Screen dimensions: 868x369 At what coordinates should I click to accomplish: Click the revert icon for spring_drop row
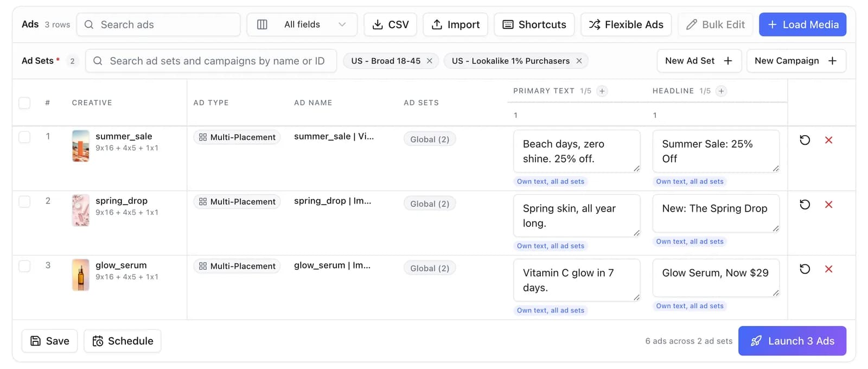coord(805,205)
